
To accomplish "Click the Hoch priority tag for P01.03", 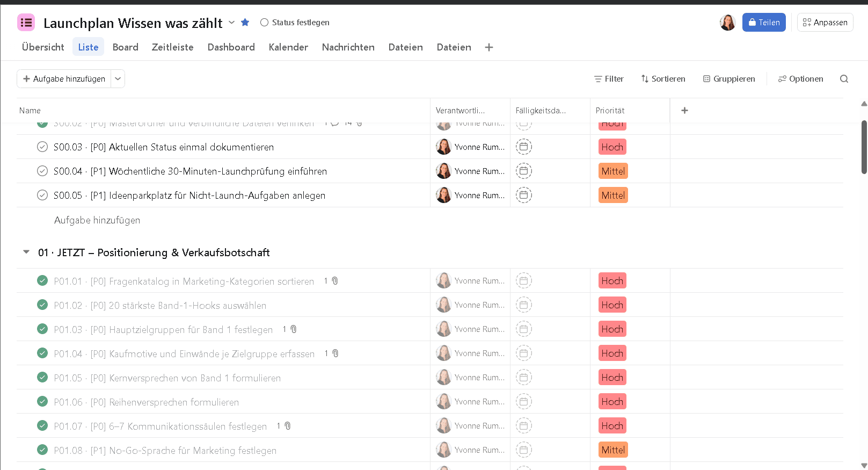I will click(x=612, y=329).
